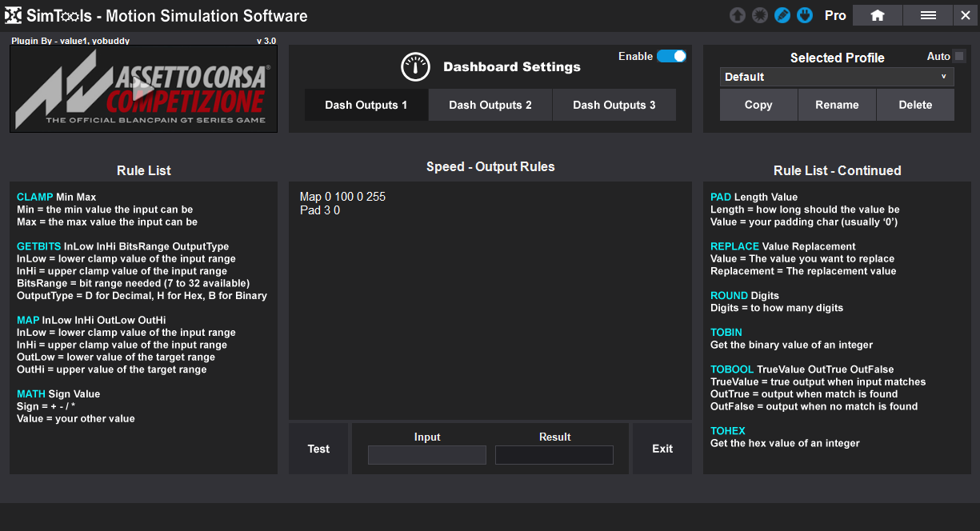980x531 pixels.
Task: Delete the selected profile
Action: pos(915,105)
